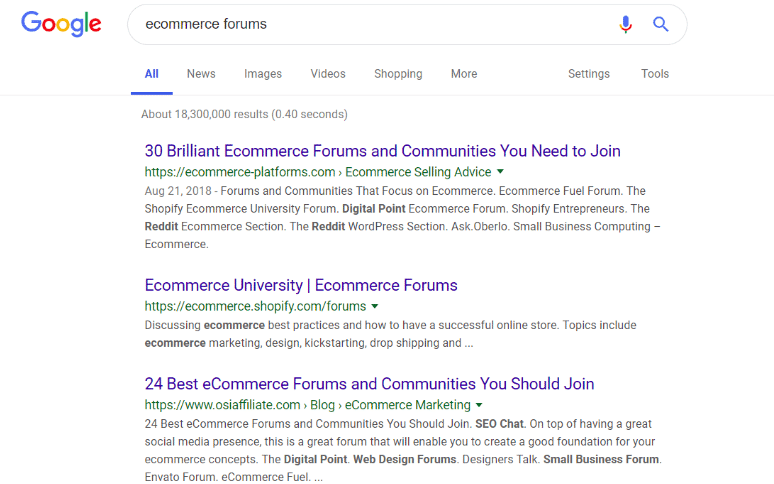This screenshot has width=774, height=484.
Task: Open '30 Brilliant Ecommerce Forums' result
Action: [383, 151]
